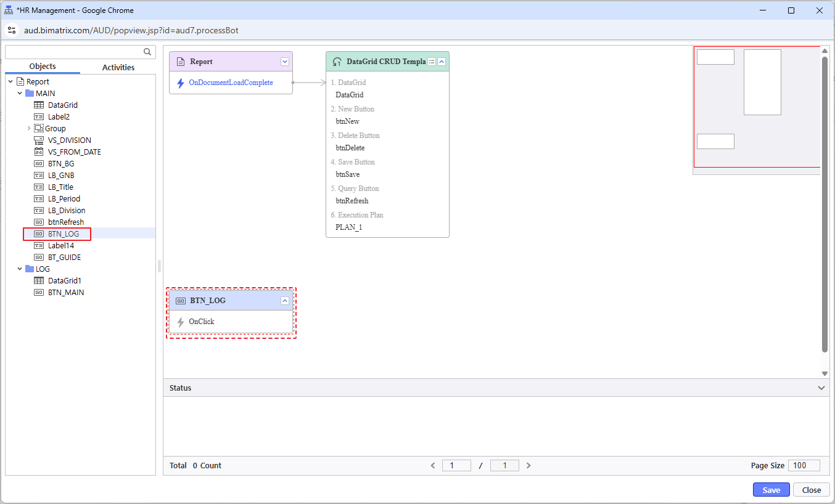Click the OnClick lightning bolt icon
Image resolution: width=835 pixels, height=504 pixels.
(181, 322)
